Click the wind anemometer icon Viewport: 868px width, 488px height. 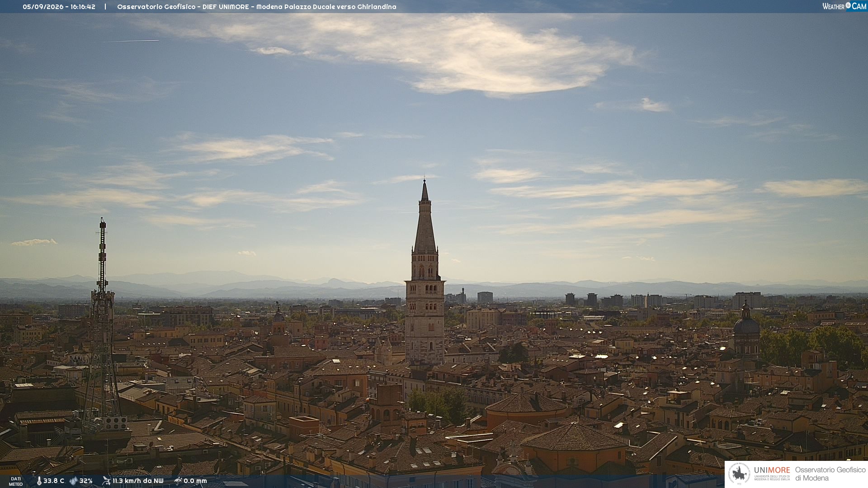pos(106,481)
